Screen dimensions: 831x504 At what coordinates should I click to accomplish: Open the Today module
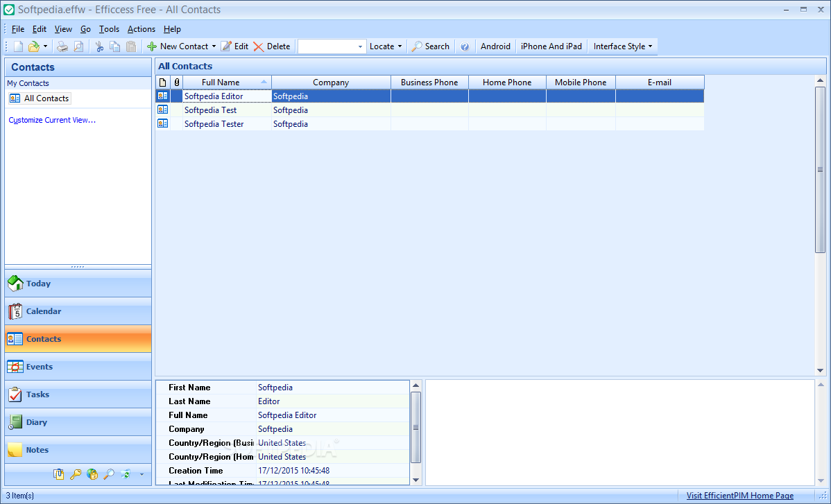click(78, 284)
